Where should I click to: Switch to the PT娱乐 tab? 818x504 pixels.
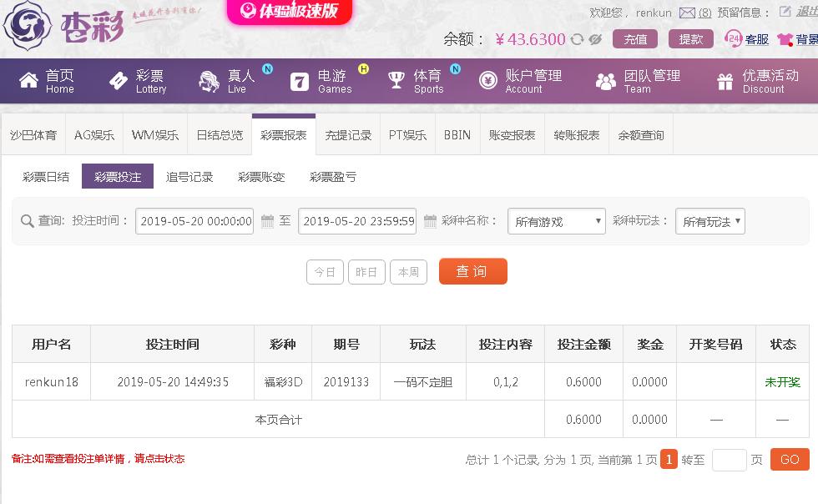[x=407, y=135]
